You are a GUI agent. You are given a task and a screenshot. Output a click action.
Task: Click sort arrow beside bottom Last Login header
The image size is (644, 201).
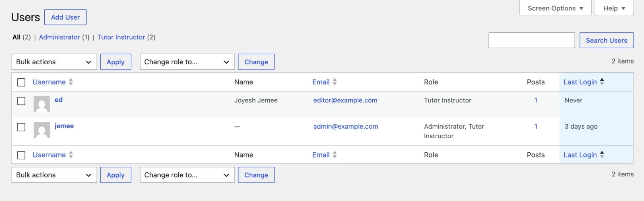click(602, 154)
